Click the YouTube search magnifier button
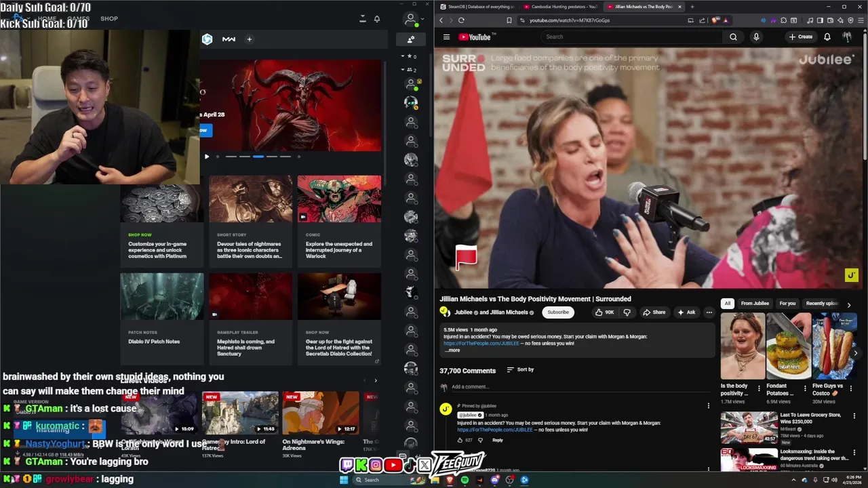This screenshot has width=868, height=488. click(x=733, y=37)
